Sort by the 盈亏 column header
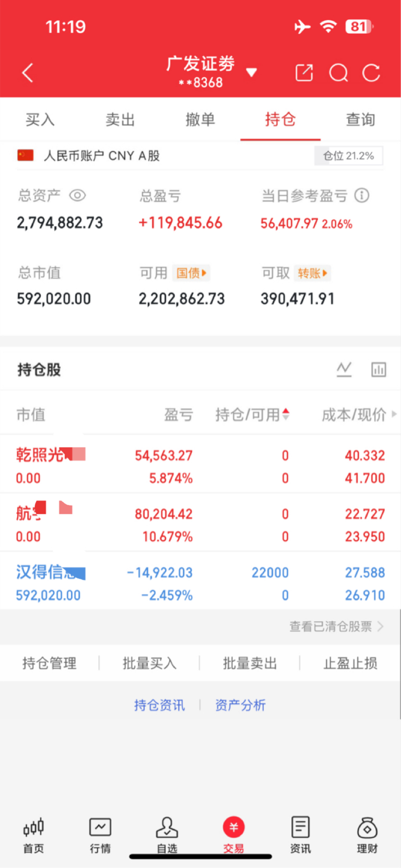The width and height of the screenshot is (401, 868). click(179, 415)
